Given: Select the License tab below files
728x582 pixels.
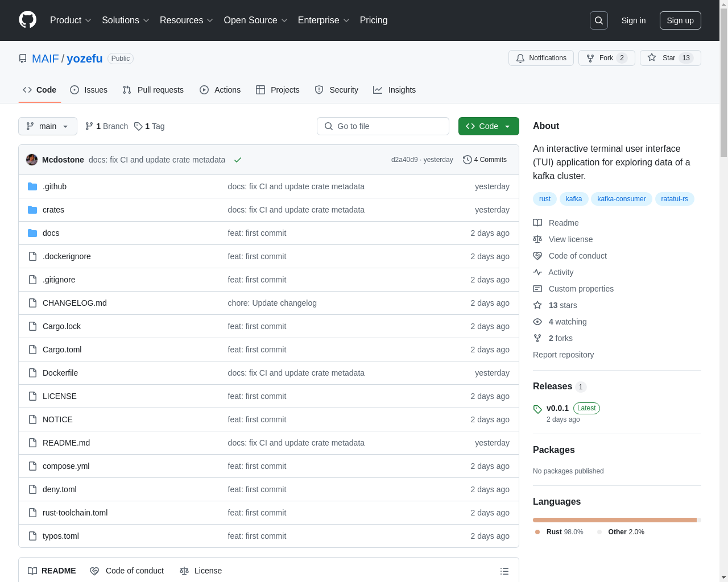Looking at the screenshot, I should click(x=201, y=571).
